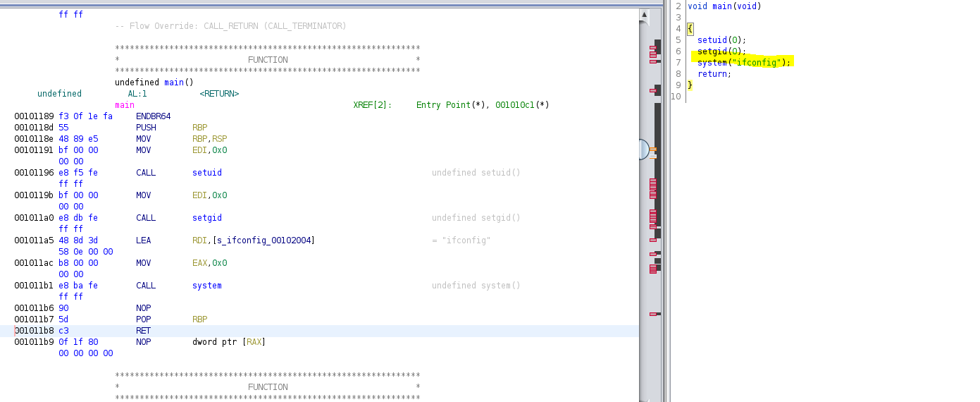
Task: Select address 00101189 in the listing
Action: coord(34,116)
